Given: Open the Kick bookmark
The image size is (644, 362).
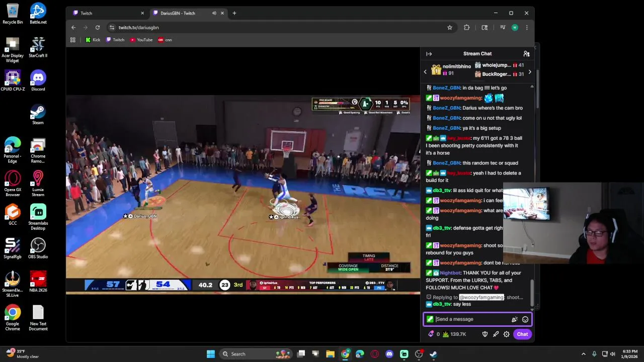Looking at the screenshot, I should click(x=93, y=40).
